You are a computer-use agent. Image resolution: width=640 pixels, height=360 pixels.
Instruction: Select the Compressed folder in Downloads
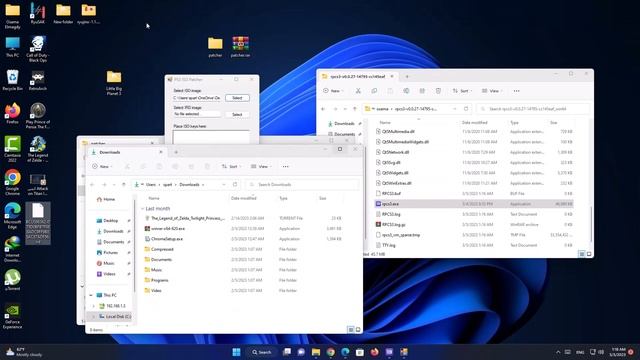coord(244,249)
